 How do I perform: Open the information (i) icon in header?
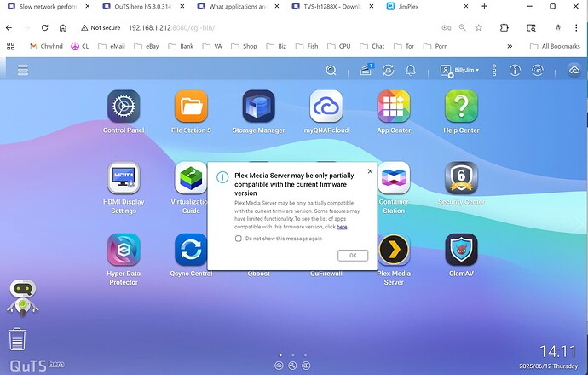click(x=515, y=70)
